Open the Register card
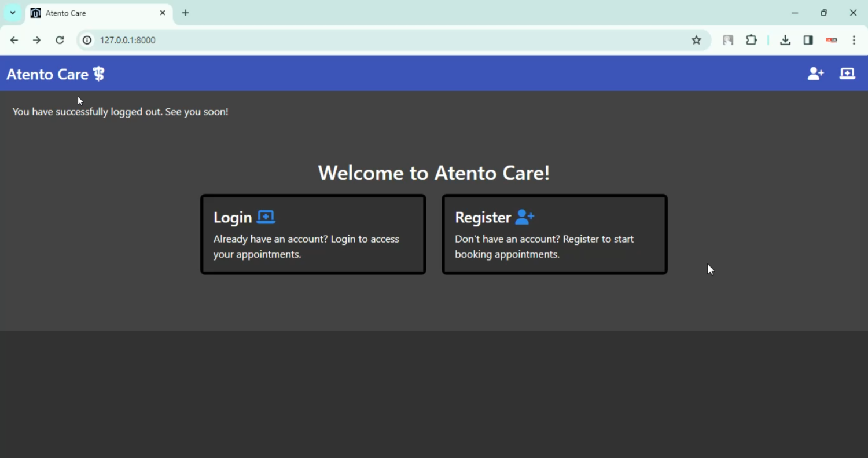This screenshot has width=868, height=458. (x=554, y=235)
